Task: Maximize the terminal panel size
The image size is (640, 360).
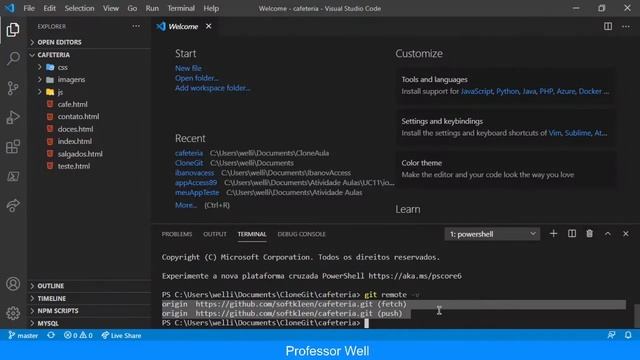Action: click(x=608, y=233)
